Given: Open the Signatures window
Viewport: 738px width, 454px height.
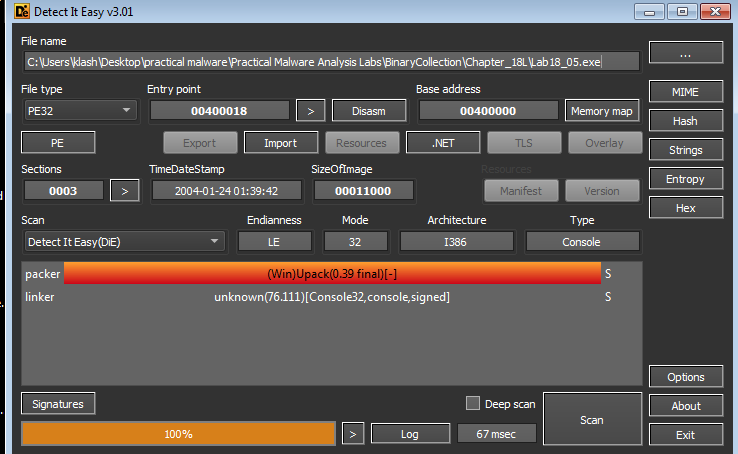Looking at the screenshot, I should (x=58, y=403).
